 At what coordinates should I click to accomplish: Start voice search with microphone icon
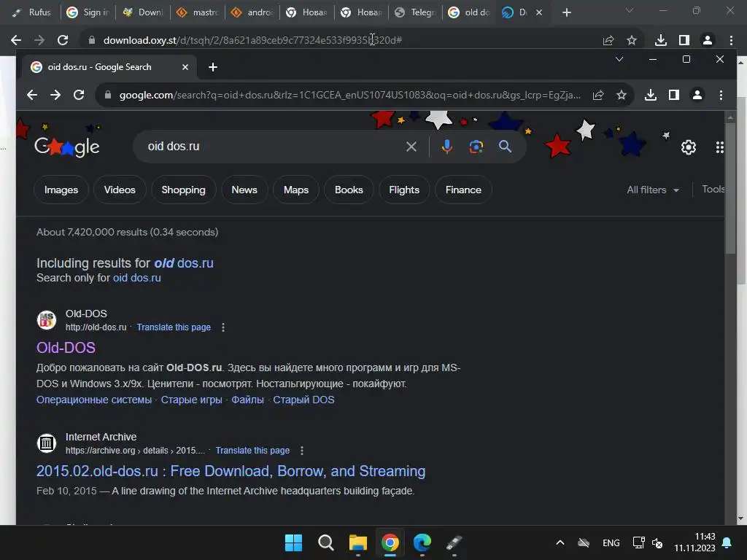coord(447,146)
